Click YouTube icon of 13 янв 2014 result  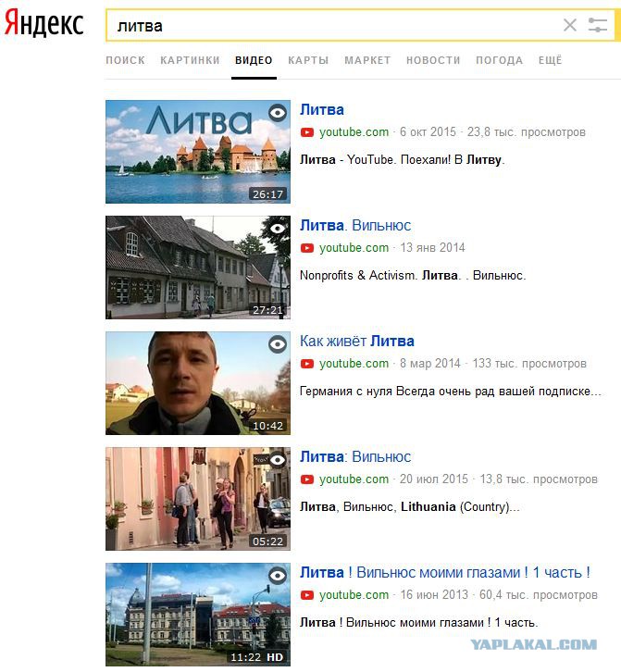click(307, 248)
